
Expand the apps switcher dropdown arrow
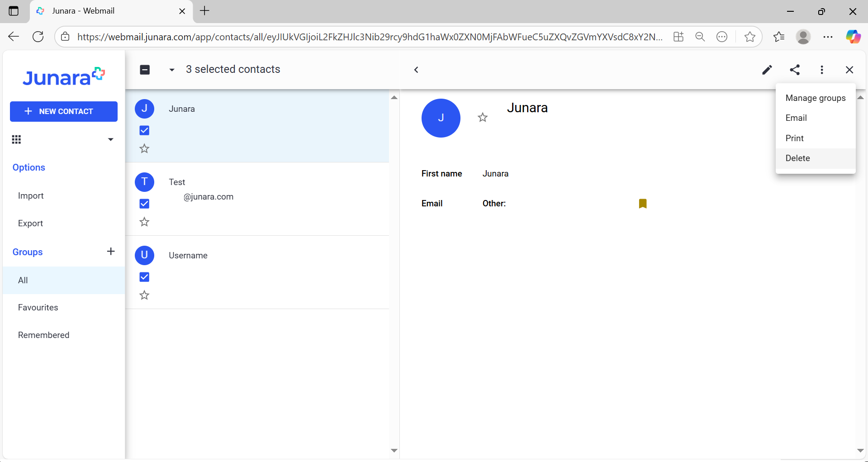click(110, 139)
